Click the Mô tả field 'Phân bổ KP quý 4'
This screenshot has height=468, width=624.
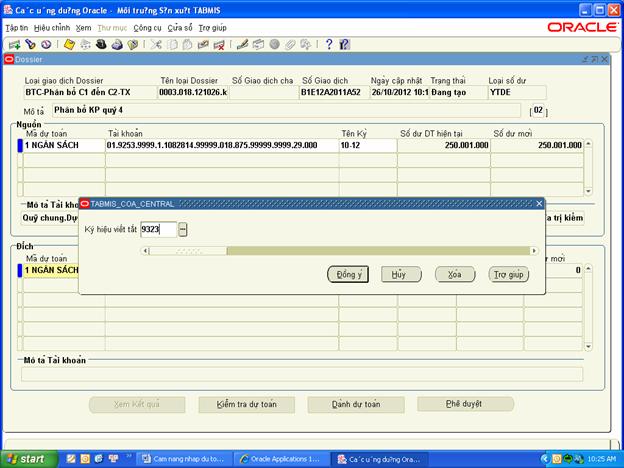point(286,110)
